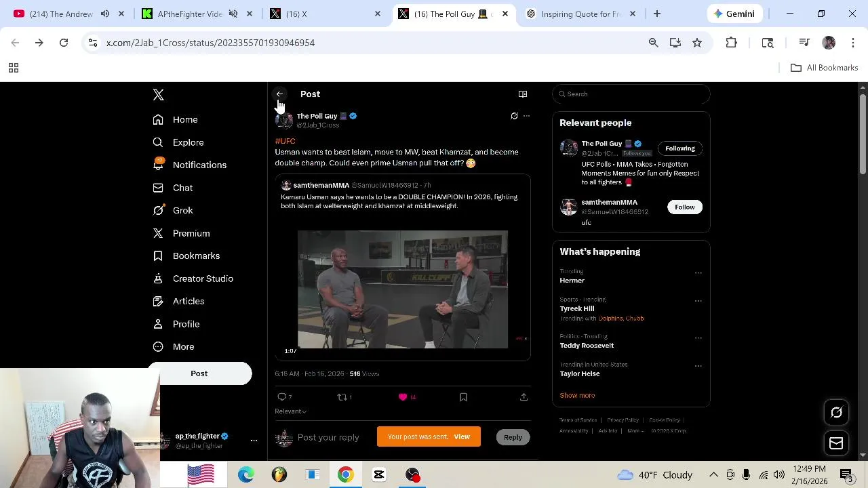The height and width of the screenshot is (488, 868).
Task: Open the Taylor Heise trend
Action: (580, 374)
